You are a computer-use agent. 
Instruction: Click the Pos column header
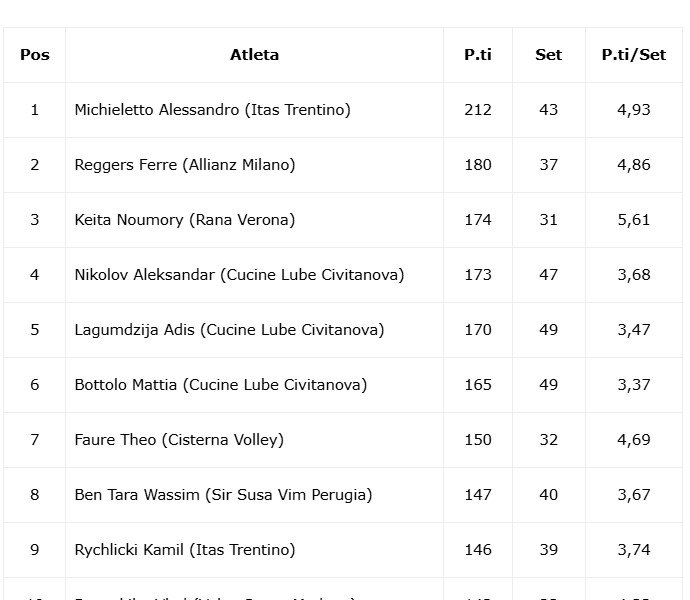click(x=35, y=55)
